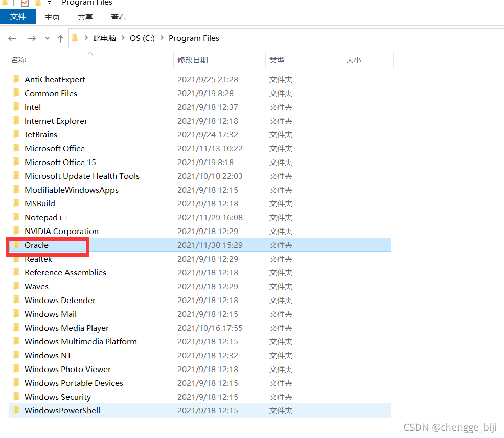
Task: Select the Common Files folder icon
Action: coord(16,93)
